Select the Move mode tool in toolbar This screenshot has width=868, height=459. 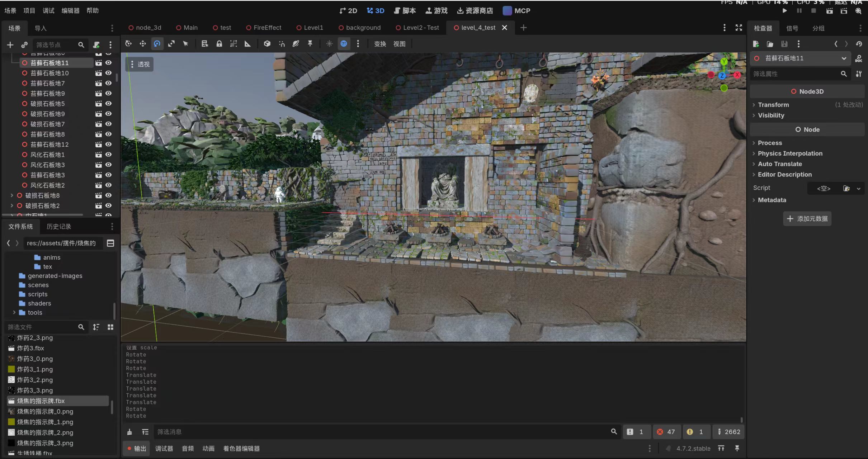click(x=143, y=44)
